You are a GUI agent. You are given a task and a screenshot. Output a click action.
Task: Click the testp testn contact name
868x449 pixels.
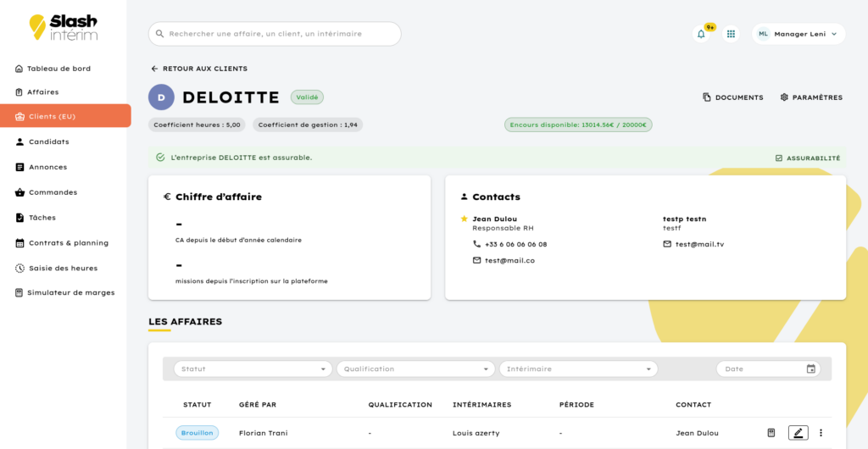tap(684, 219)
